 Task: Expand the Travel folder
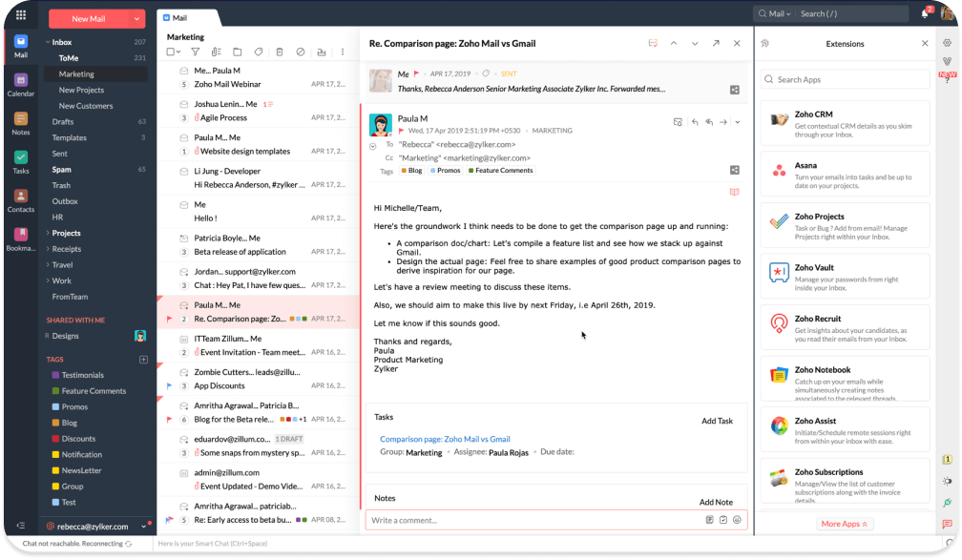coord(48,265)
